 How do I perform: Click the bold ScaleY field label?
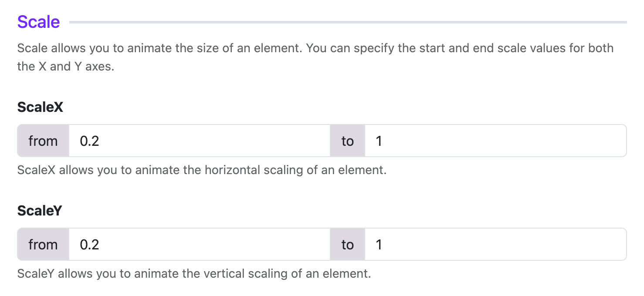pyautogui.click(x=40, y=211)
